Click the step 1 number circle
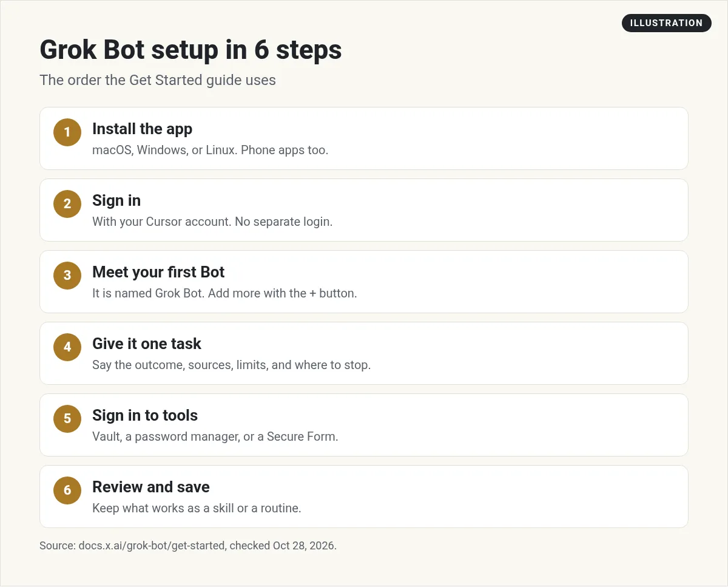 67,132
